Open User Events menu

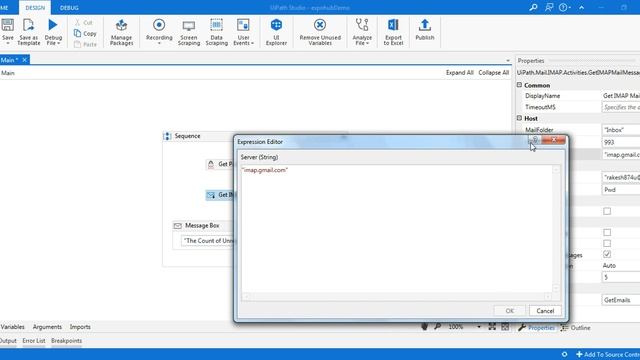[x=243, y=32]
